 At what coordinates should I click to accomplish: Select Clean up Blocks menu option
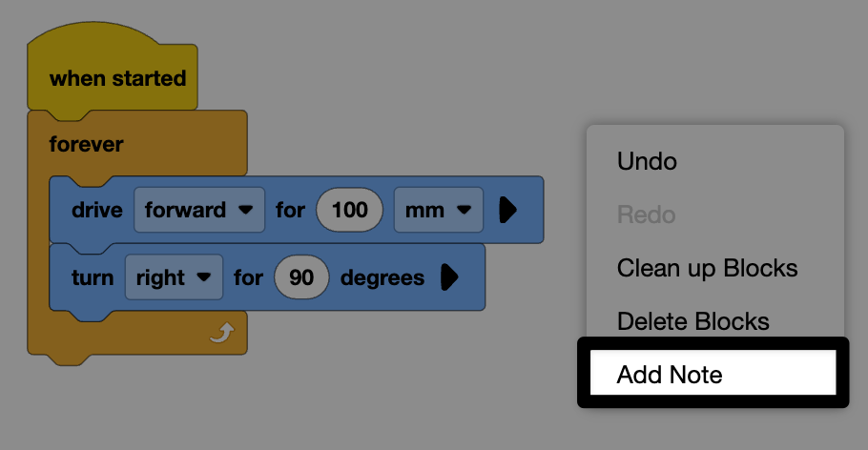[707, 268]
